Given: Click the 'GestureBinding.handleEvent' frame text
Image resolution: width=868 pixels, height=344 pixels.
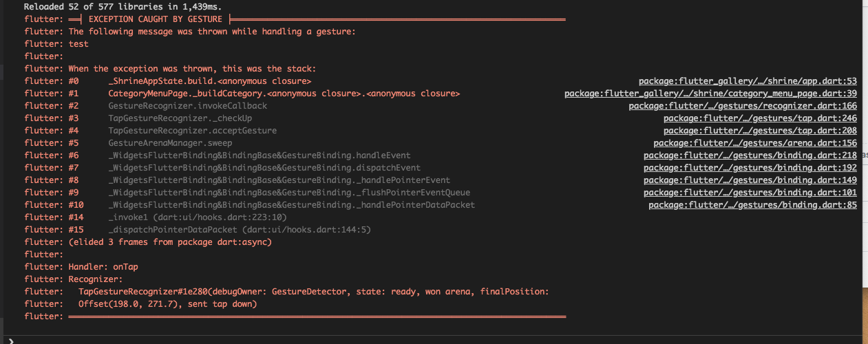Looking at the screenshot, I should coord(260,155).
